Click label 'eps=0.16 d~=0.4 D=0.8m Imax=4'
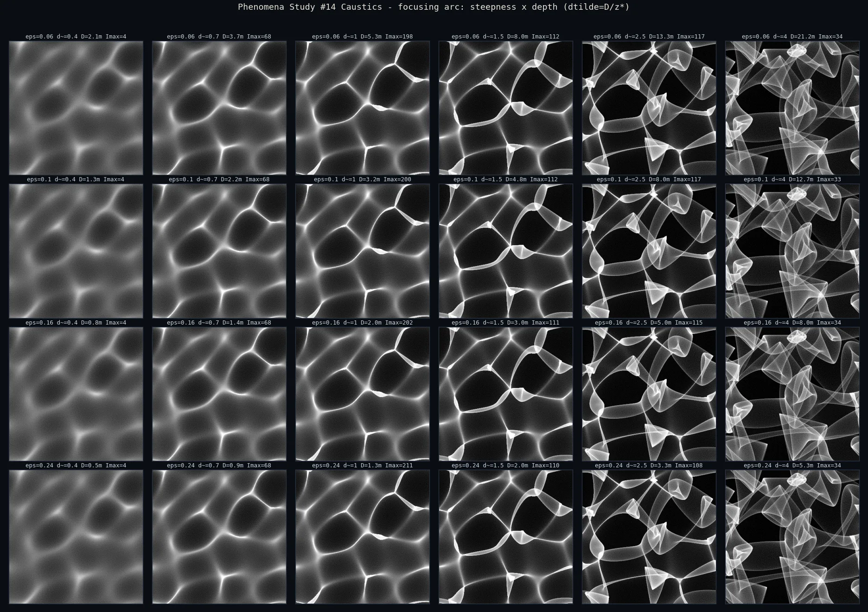 (76, 323)
